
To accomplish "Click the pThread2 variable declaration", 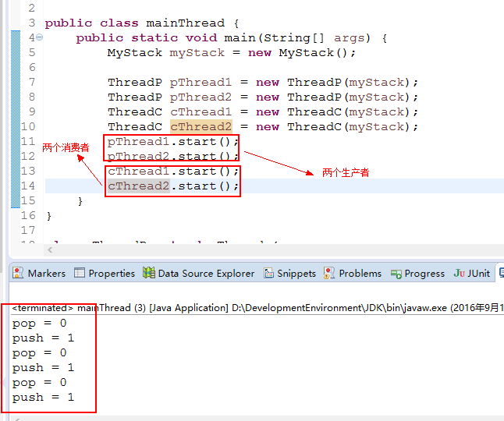I will click(201, 97).
